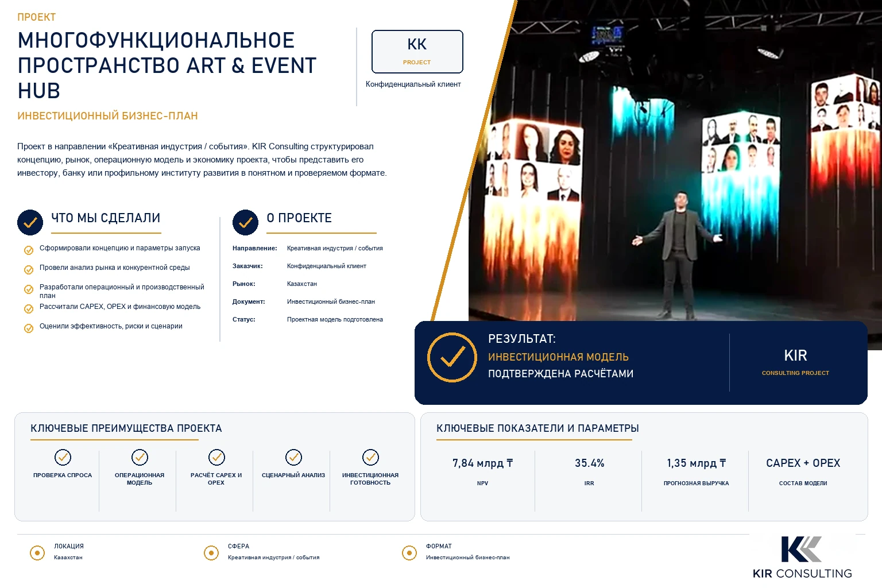Viewport: 882px width, 588px height.
Task: Click the footer СФЕРА value Креативная индустрия / события
Action: tap(273, 558)
